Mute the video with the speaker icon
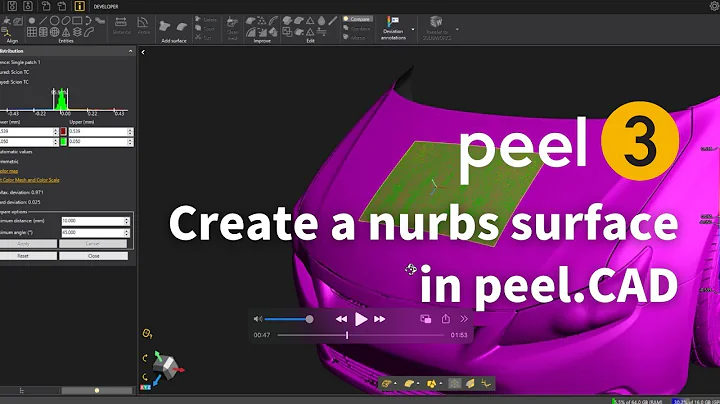 pyautogui.click(x=258, y=319)
